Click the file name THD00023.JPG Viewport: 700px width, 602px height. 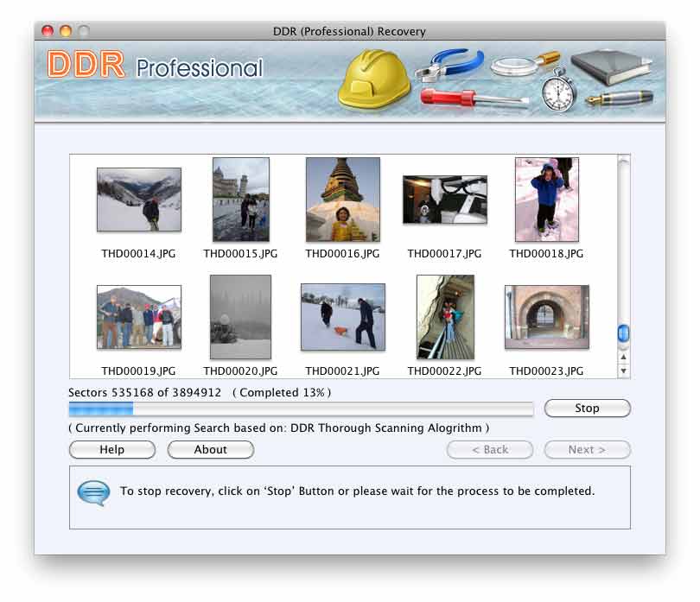click(546, 371)
